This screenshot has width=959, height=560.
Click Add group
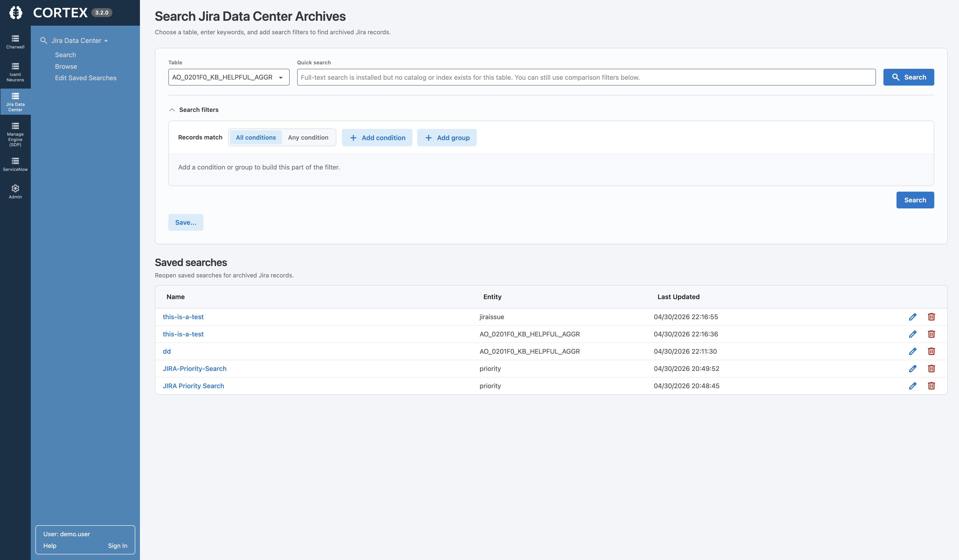(x=447, y=138)
